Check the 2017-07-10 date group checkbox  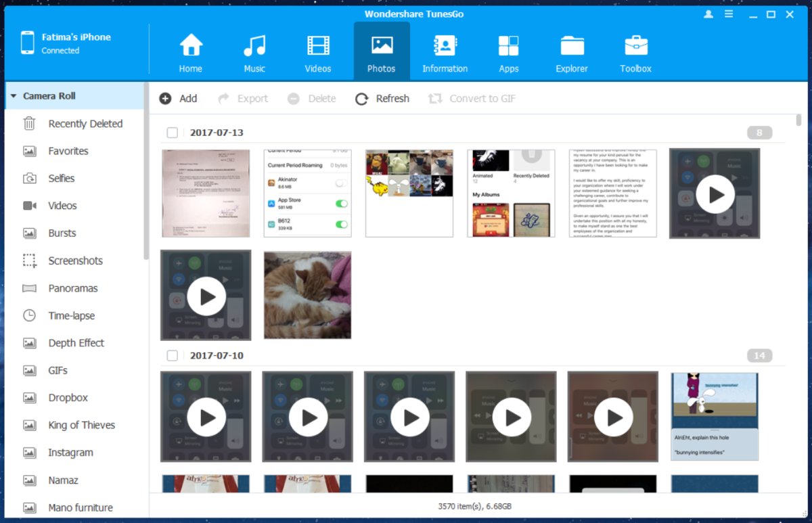click(x=173, y=356)
